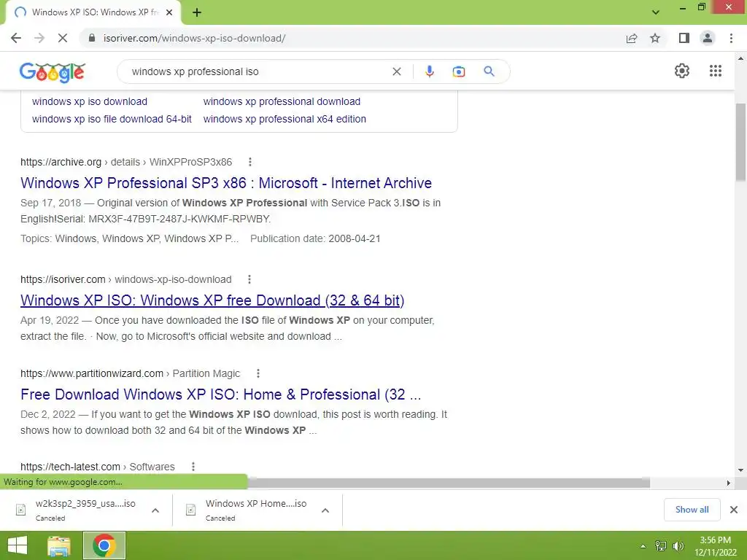Screen dimensions: 747x560
Task: Go back to the previous page
Action: [16, 38]
